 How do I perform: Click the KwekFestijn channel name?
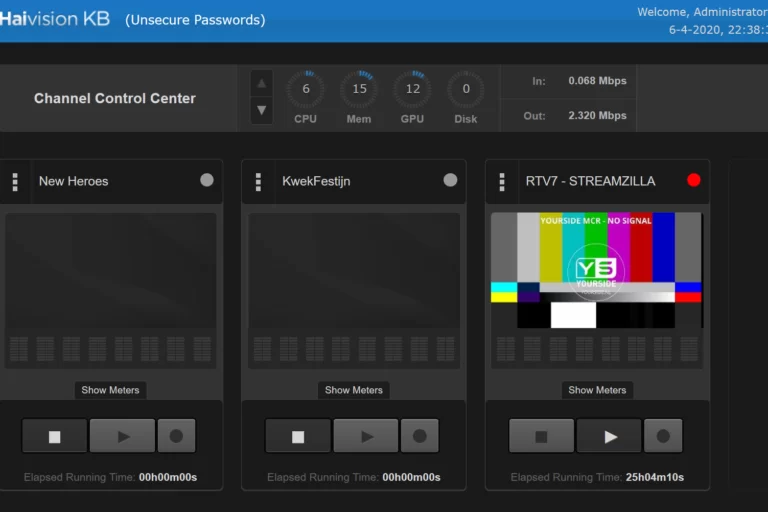[x=316, y=181]
